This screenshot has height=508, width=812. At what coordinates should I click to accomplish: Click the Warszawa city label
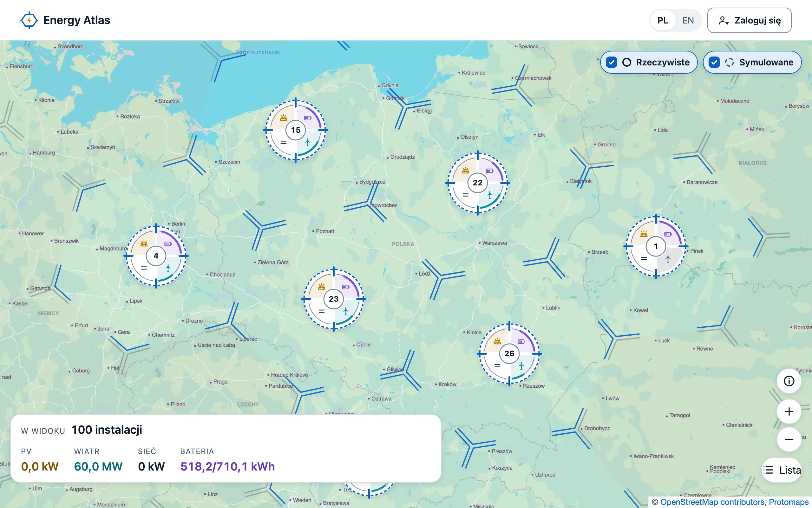pyautogui.click(x=494, y=243)
